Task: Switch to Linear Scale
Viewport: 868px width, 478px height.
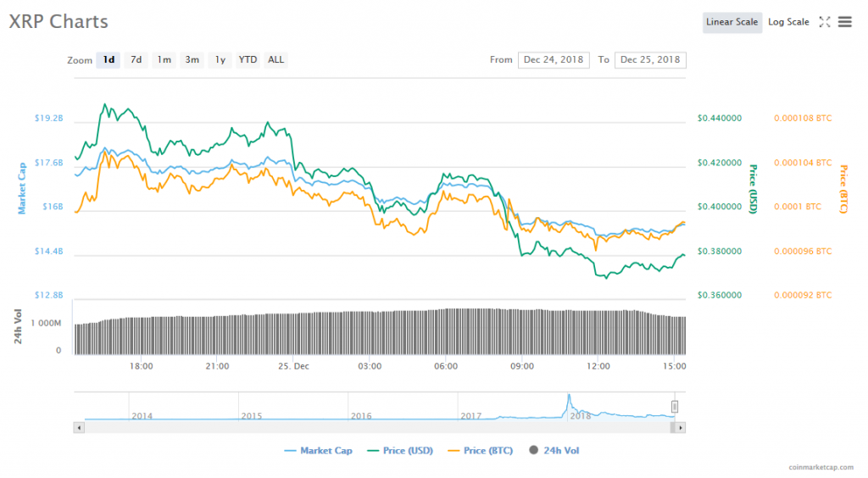Action: pos(732,22)
